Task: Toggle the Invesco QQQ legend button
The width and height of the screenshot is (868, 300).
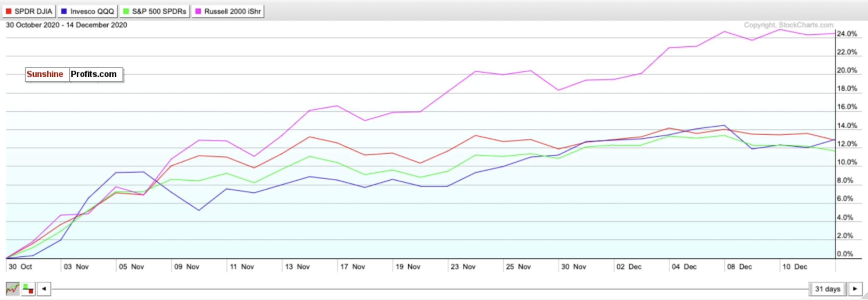Action: [x=87, y=11]
